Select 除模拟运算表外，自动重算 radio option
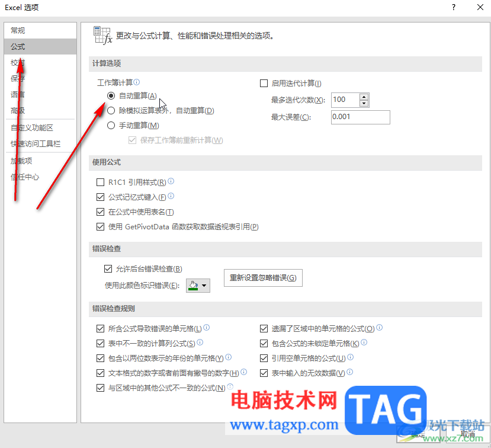 111,111
